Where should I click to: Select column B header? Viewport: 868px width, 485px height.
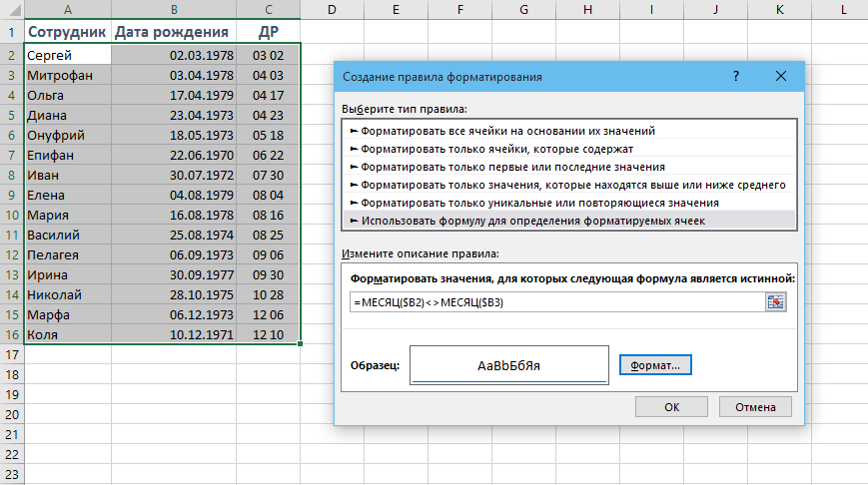pos(174,9)
